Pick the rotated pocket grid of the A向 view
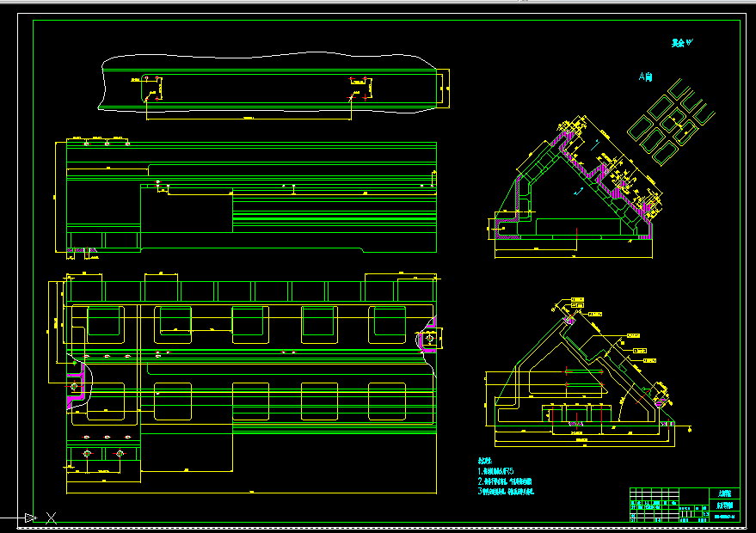The image size is (756, 533). (671, 122)
